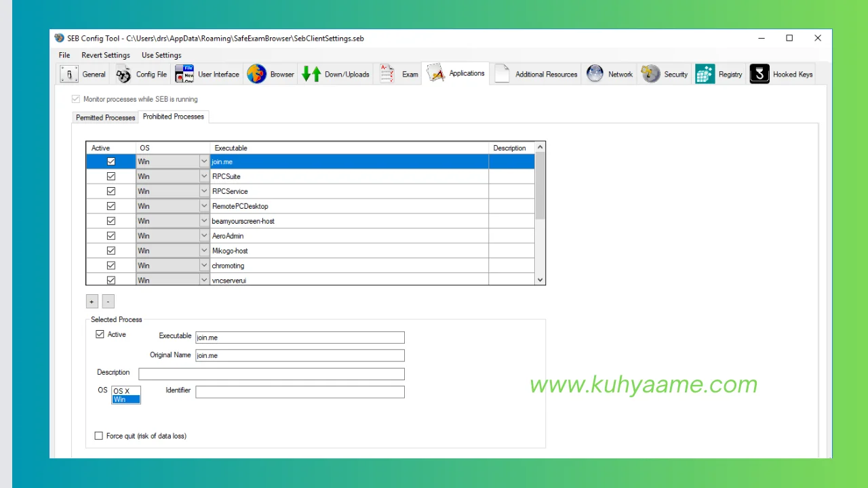
Task: Click the Down/Uploads arrows icon
Action: (311, 74)
